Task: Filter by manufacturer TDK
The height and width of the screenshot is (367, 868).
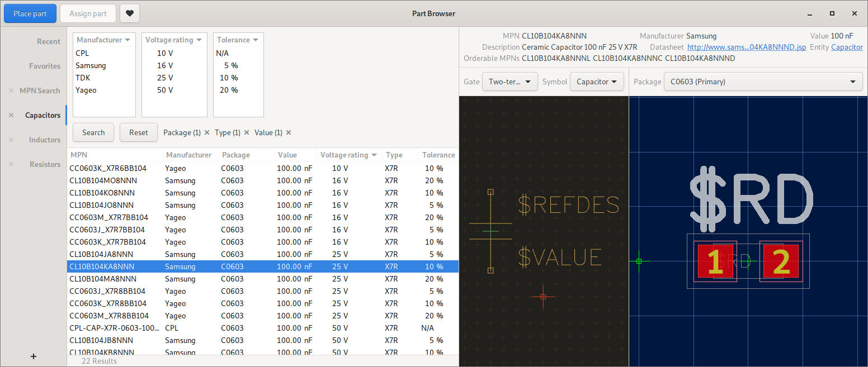Action: [104, 78]
